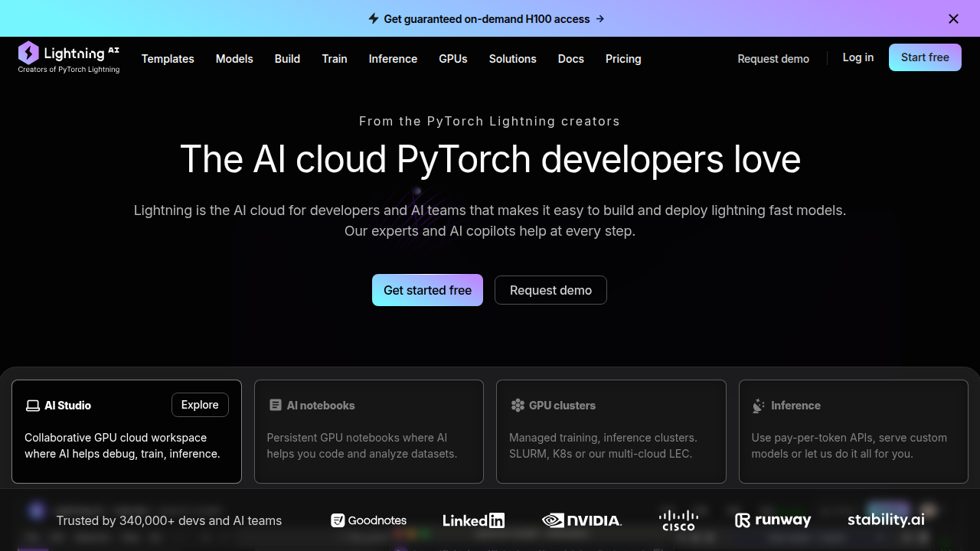The image size is (980, 551).
Task: Click the laptop icon beside AI Studio
Action: click(33, 406)
